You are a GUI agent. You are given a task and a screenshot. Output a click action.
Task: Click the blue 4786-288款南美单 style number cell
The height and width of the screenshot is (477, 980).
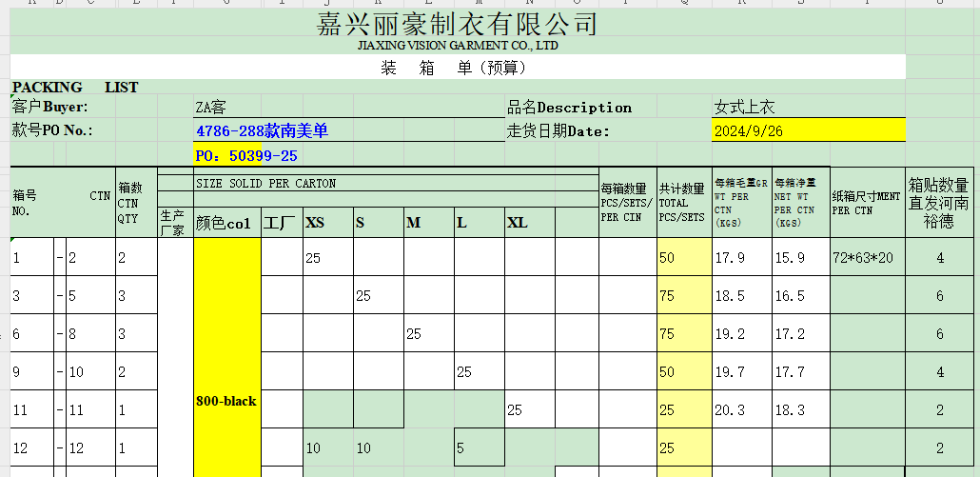point(262,131)
